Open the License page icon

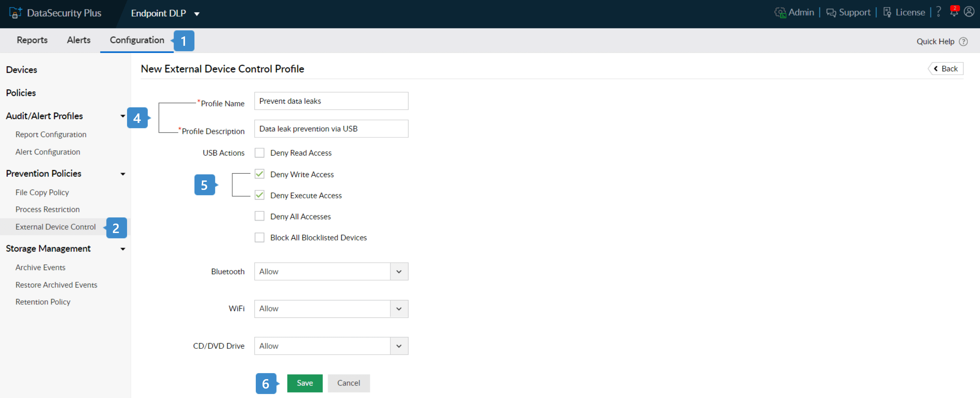point(887,12)
